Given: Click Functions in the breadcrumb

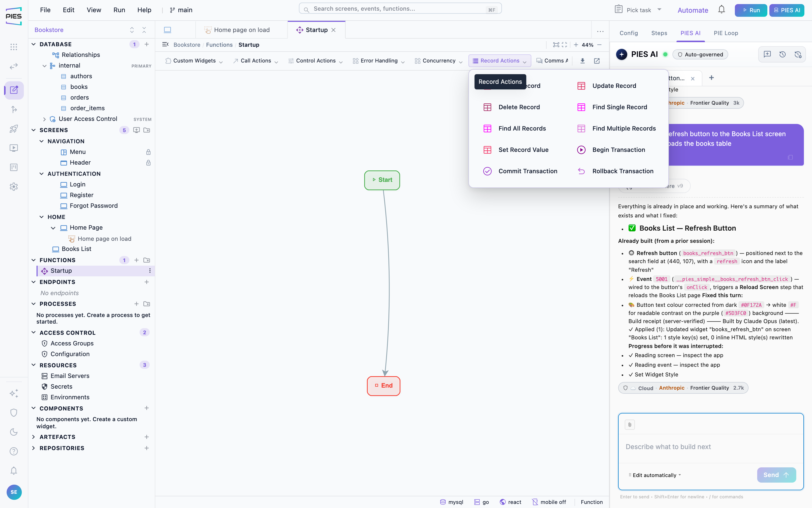Looking at the screenshot, I should [x=219, y=45].
